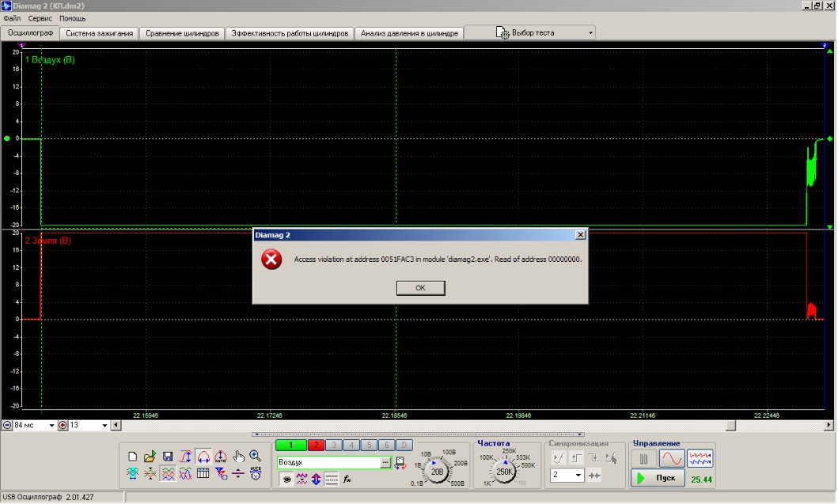This screenshot has height=504, width=838.
Task: Open the filter funnel icon
Action: (x=221, y=473)
